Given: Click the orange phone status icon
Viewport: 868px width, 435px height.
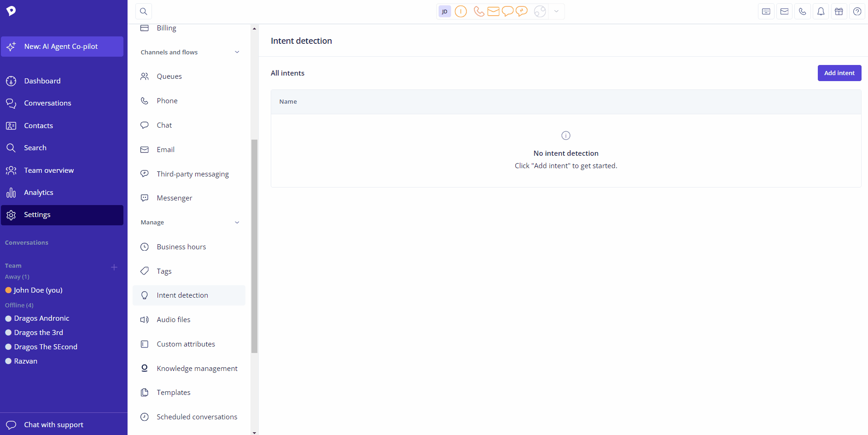Looking at the screenshot, I should click(479, 12).
